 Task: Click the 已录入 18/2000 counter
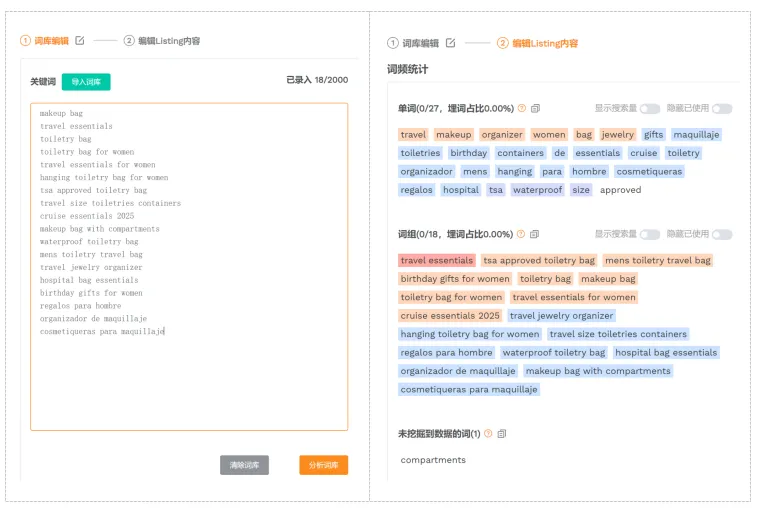(317, 80)
